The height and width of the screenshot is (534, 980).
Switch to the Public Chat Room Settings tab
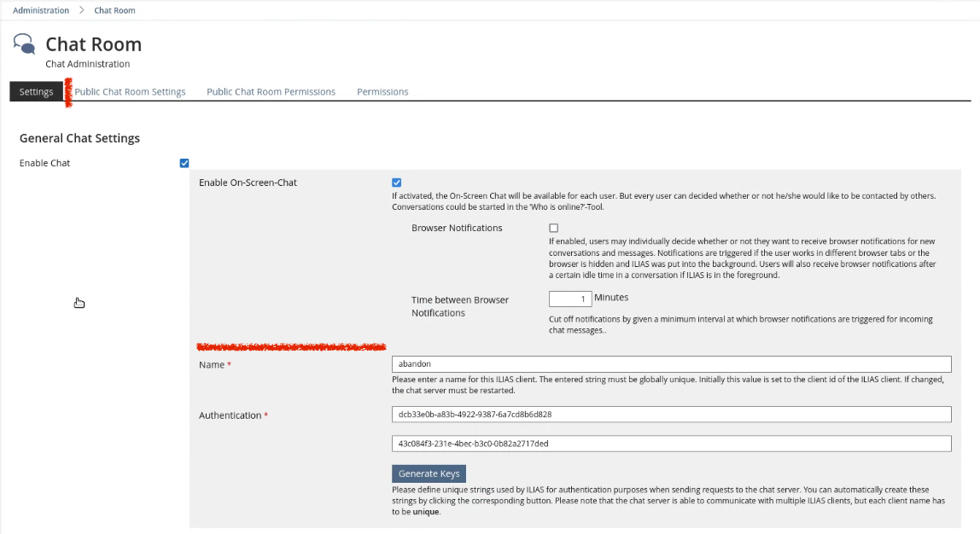pyautogui.click(x=131, y=92)
